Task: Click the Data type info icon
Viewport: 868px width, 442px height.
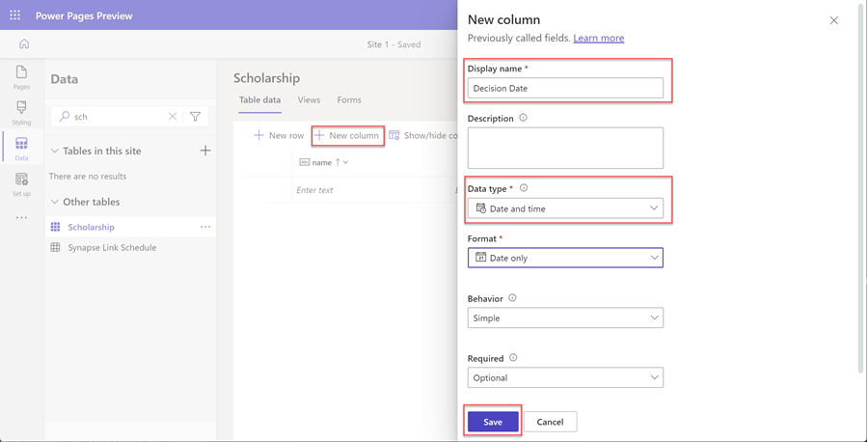Action: [524, 188]
